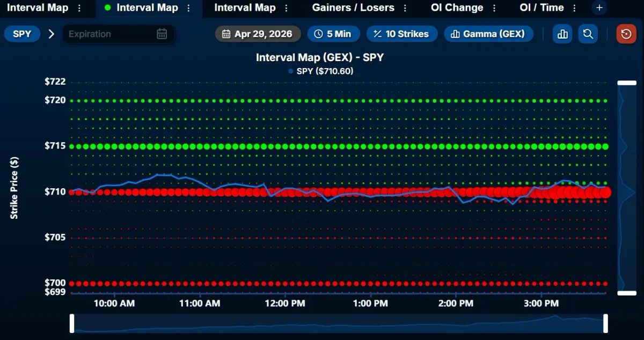Viewport: 644px width, 340px height.
Task: Switch to the first Interval Map tab
Action: 38,8
